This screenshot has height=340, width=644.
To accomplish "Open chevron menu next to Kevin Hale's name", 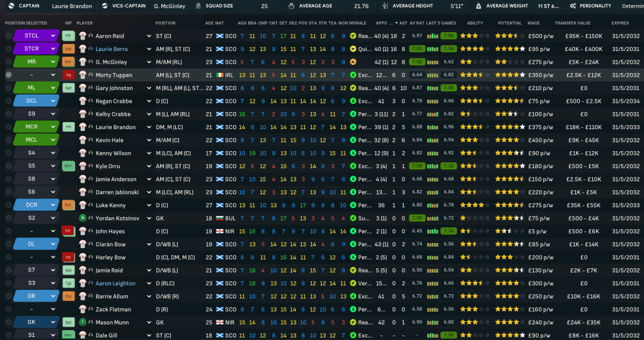I will click(x=149, y=140).
